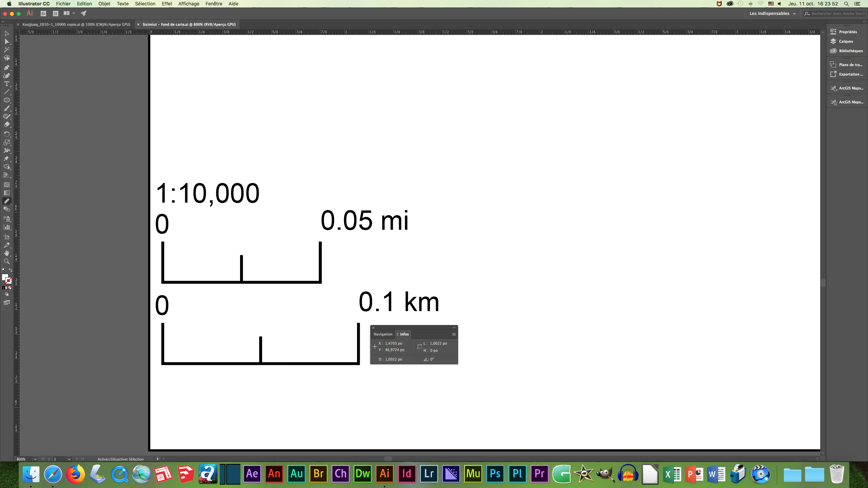The height and width of the screenshot is (488, 868).
Task: Select the Ellipse tool
Action: tap(6, 100)
